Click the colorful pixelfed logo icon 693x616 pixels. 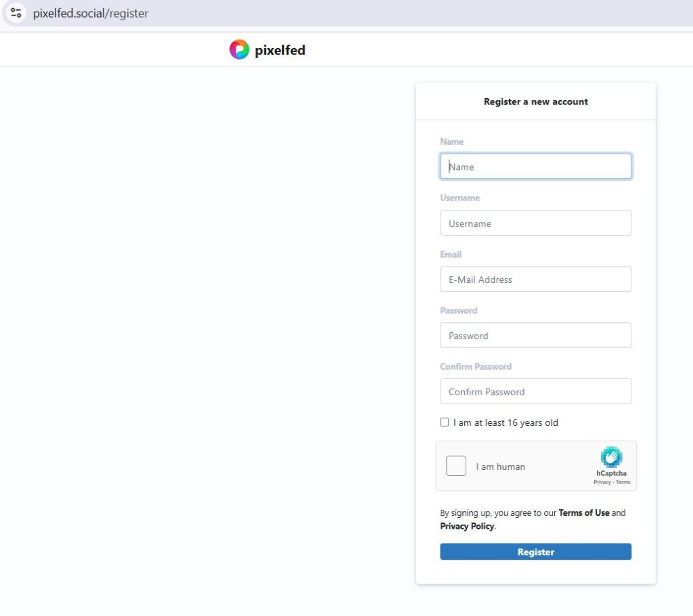pyautogui.click(x=239, y=49)
